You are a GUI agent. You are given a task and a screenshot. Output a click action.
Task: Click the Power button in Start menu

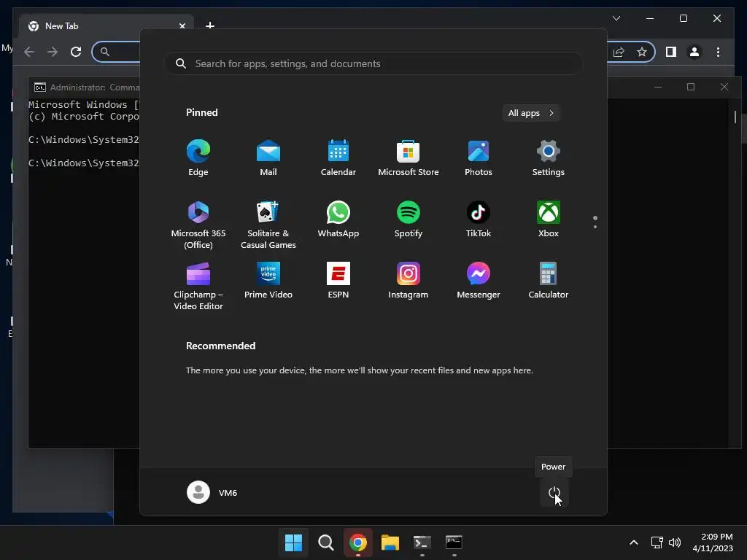coord(554,493)
